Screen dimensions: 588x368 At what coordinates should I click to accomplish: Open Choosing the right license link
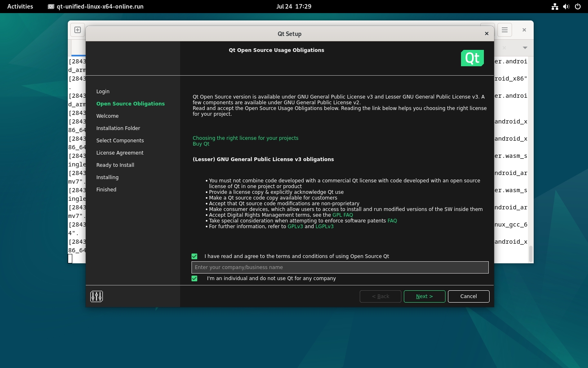(245, 138)
